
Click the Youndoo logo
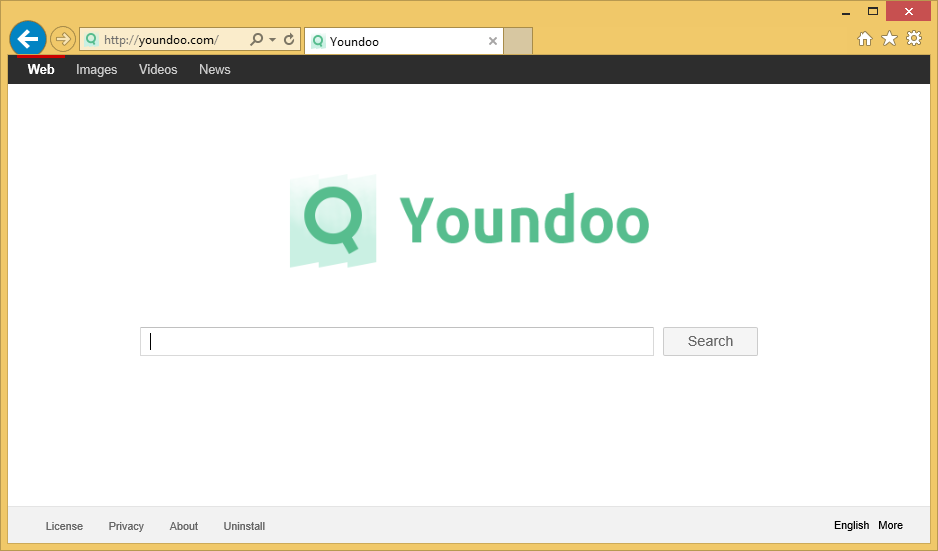pyautogui.click(x=470, y=221)
